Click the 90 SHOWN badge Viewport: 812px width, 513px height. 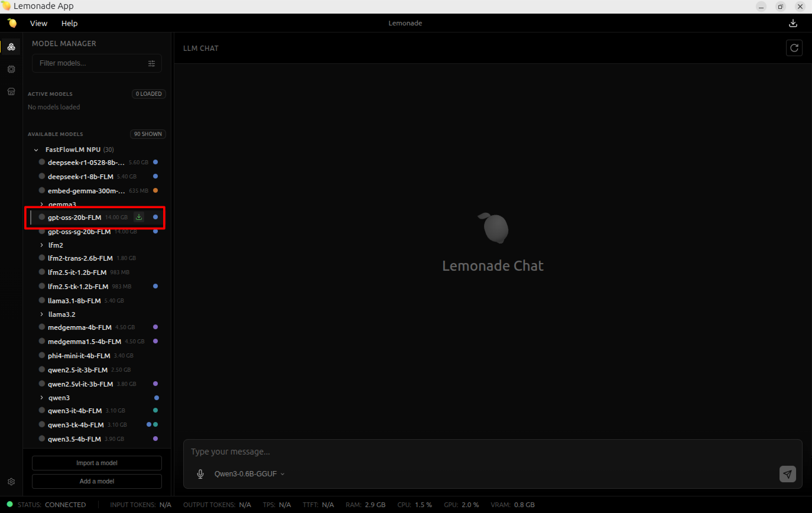tap(148, 134)
